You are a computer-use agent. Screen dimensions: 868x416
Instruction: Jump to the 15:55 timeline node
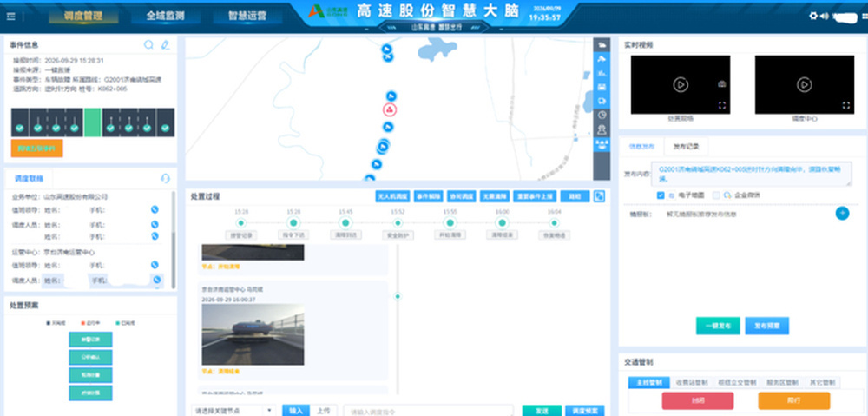click(450, 222)
